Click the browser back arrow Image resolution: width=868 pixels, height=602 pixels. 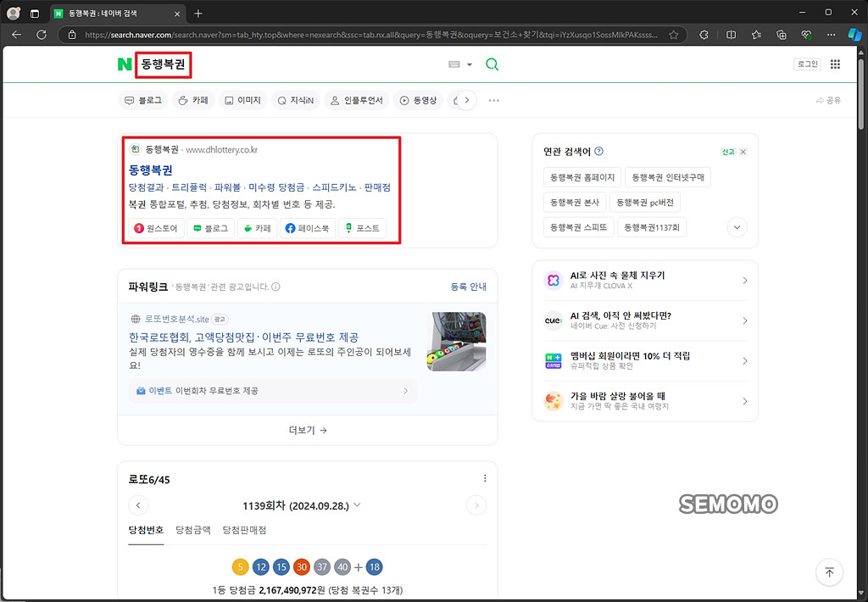point(17,34)
